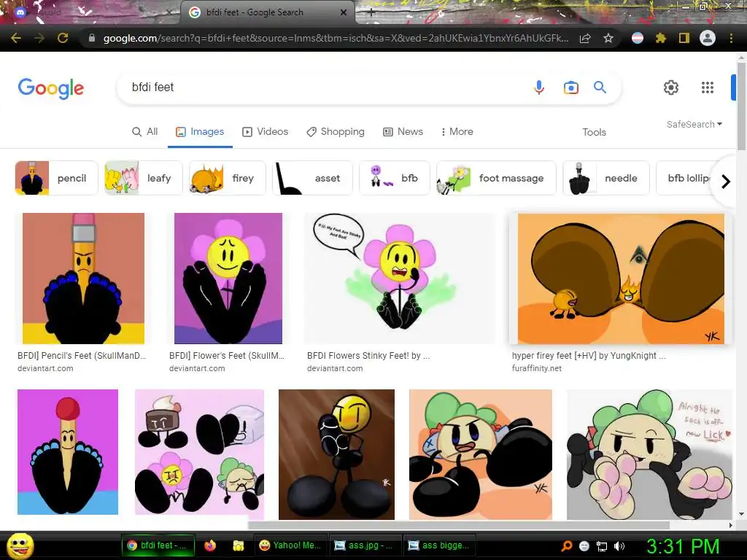The width and height of the screenshot is (747, 560).
Task: Select the 'bfdi feet - Google Search' tab
Action: click(x=255, y=12)
